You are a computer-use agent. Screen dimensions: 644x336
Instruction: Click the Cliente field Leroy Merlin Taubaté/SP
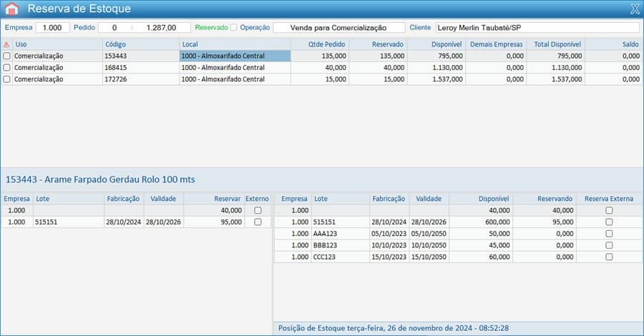pyautogui.click(x=537, y=27)
